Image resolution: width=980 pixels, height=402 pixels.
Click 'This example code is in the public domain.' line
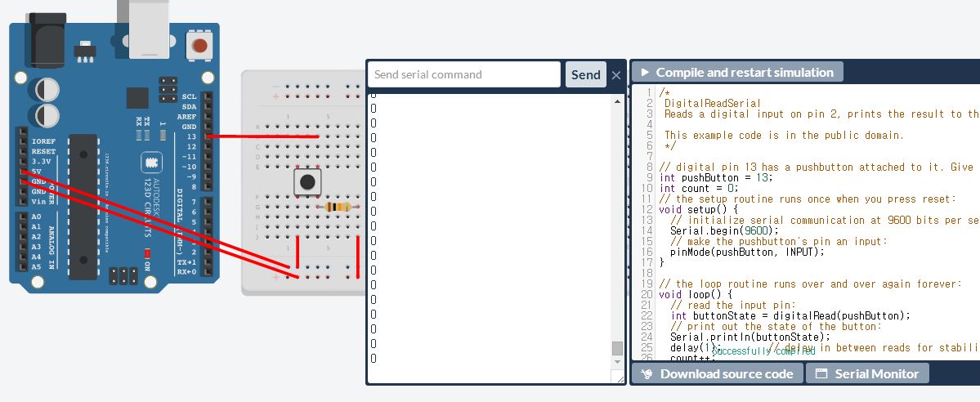point(785,135)
